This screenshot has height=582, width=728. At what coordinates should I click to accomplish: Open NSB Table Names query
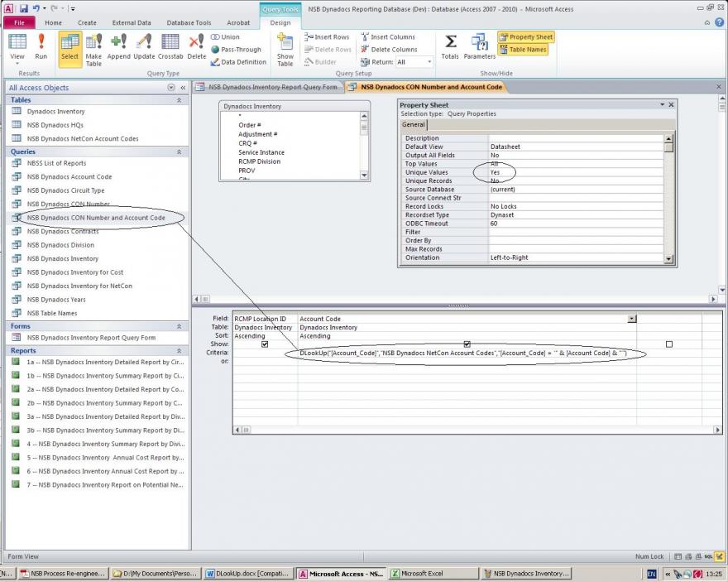52,313
